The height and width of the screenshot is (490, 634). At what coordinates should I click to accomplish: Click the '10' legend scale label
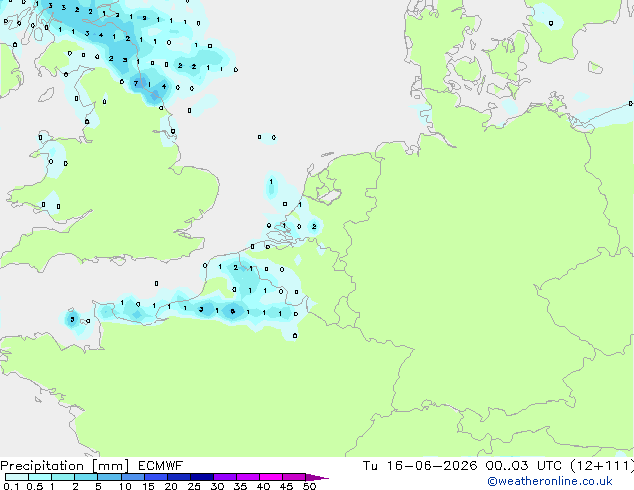[x=125, y=486]
